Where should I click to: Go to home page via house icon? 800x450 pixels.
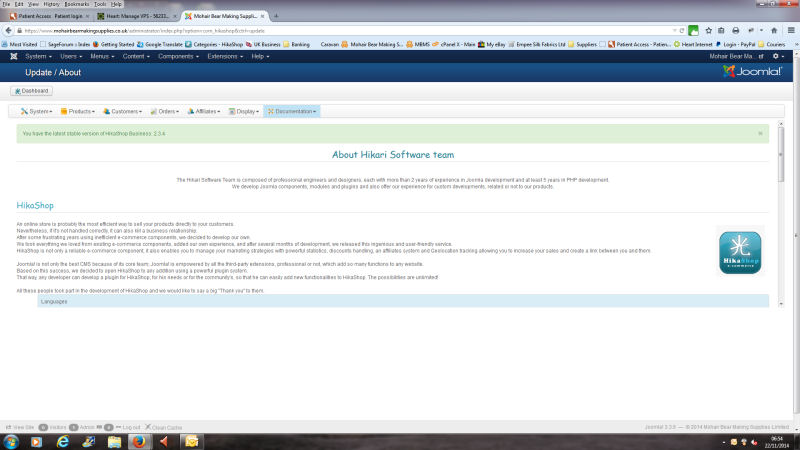(774, 31)
